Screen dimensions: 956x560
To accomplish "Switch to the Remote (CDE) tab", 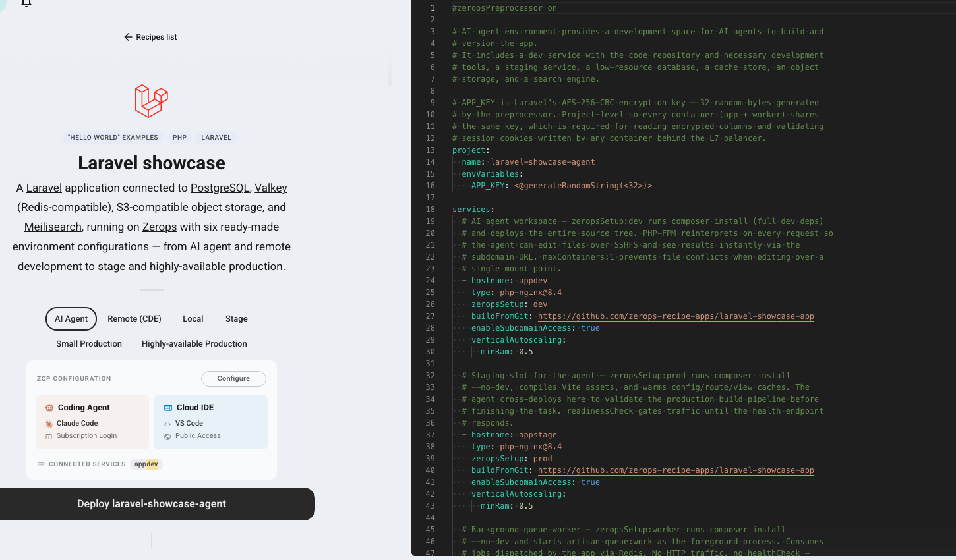I will 134,319.
